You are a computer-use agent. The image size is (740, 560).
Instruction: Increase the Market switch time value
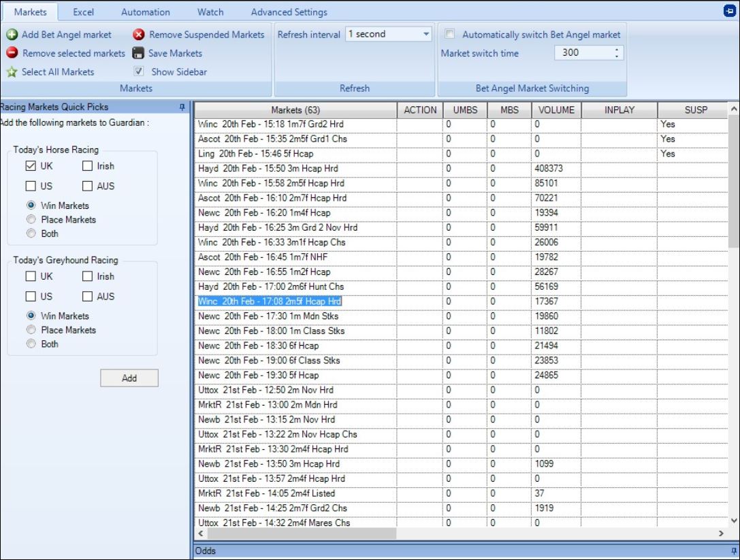tap(616, 49)
